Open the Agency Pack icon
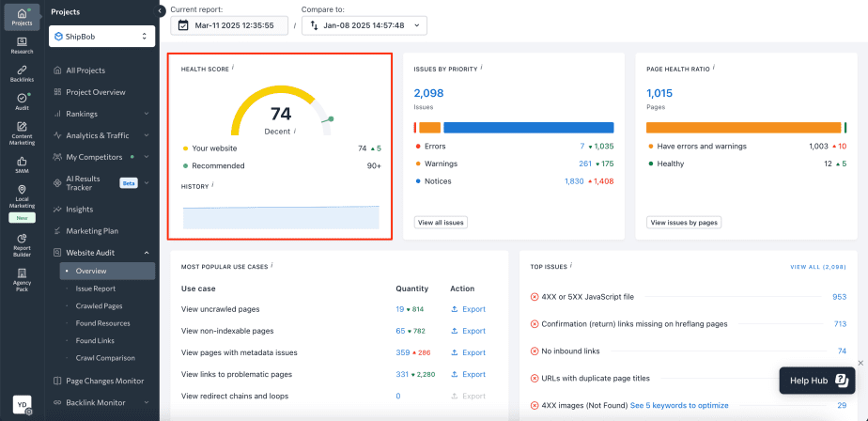The height and width of the screenshot is (421, 868). pos(22,279)
